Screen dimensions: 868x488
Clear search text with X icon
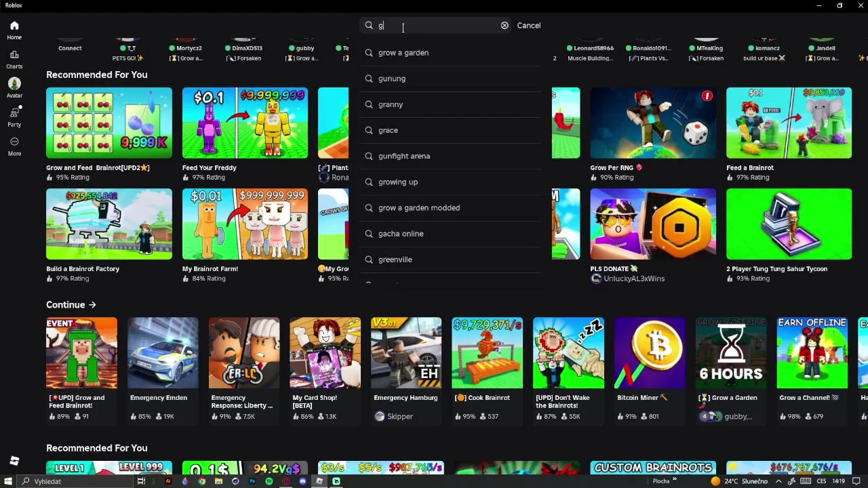(x=505, y=26)
